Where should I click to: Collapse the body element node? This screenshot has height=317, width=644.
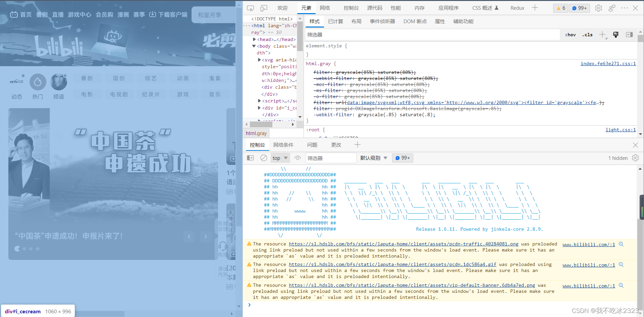(254, 46)
